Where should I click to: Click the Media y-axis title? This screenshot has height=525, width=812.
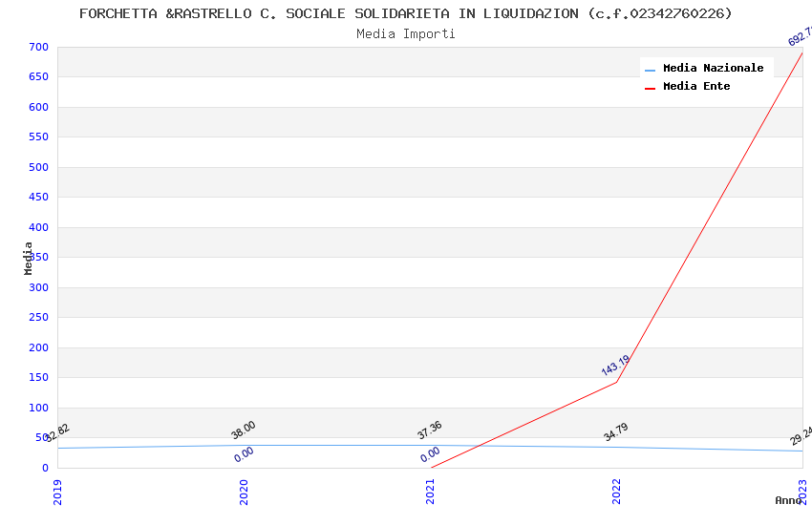(x=28, y=258)
